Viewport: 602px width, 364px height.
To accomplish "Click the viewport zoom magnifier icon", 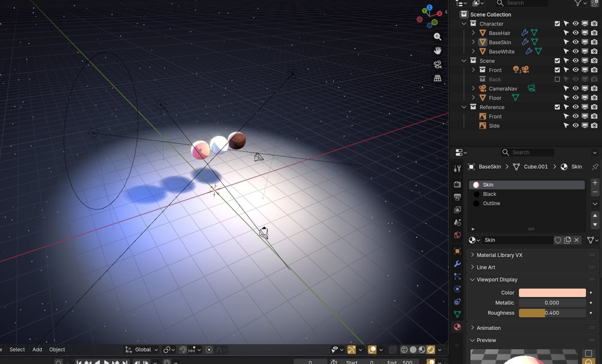I will (437, 37).
